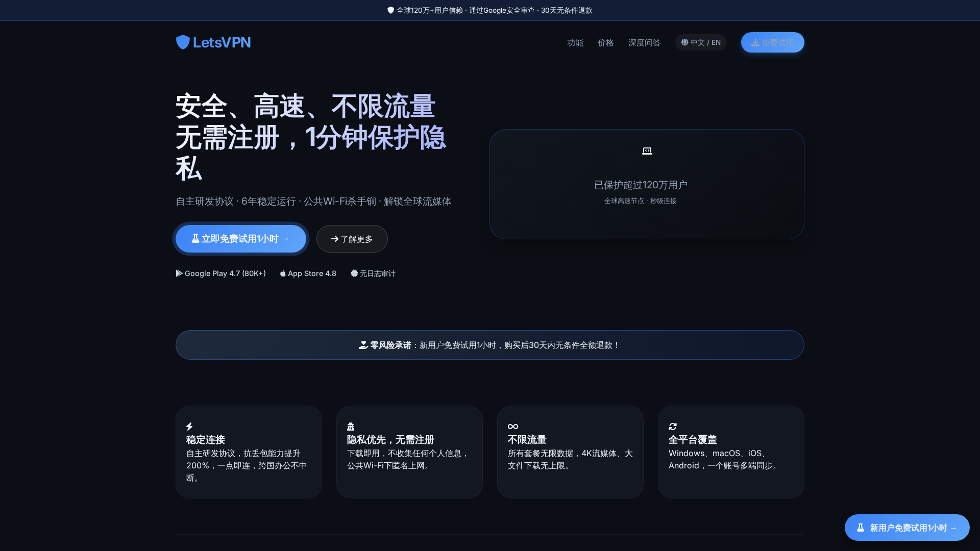Image resolution: width=980 pixels, height=551 pixels.
Task: Click the arrow icon in 了解更多 button
Action: [x=335, y=239]
